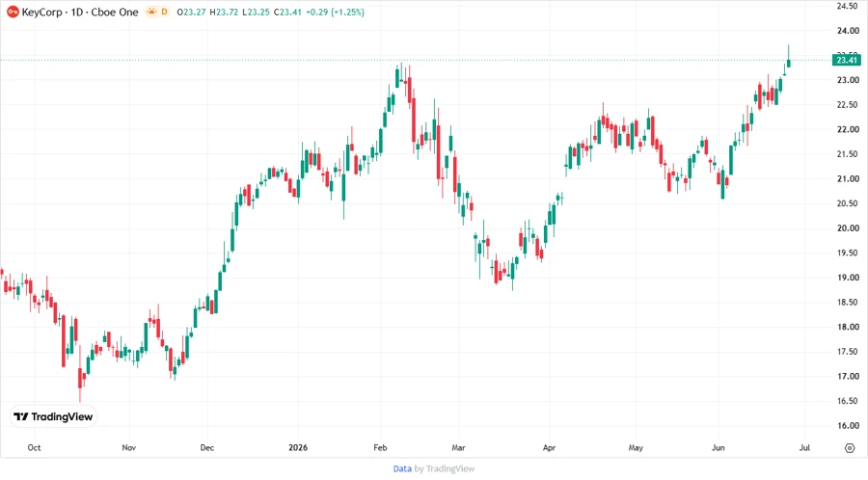Click the Nov label on time axis
Image resolution: width=868 pixels, height=480 pixels.
(128, 447)
